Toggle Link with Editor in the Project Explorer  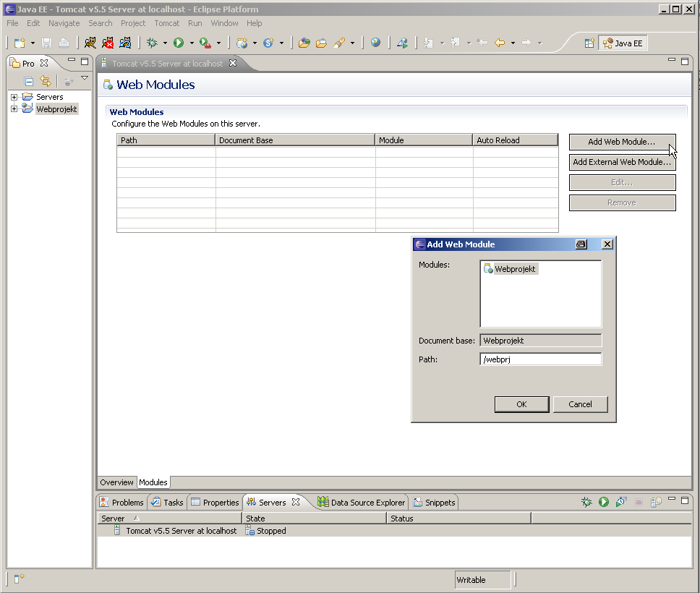(46, 81)
